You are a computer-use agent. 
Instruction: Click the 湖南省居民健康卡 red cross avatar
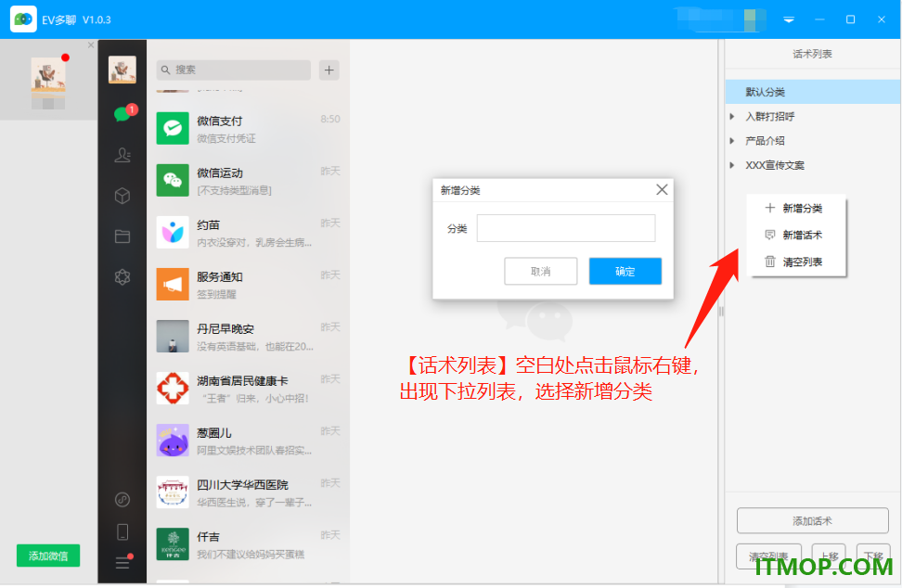(x=173, y=389)
